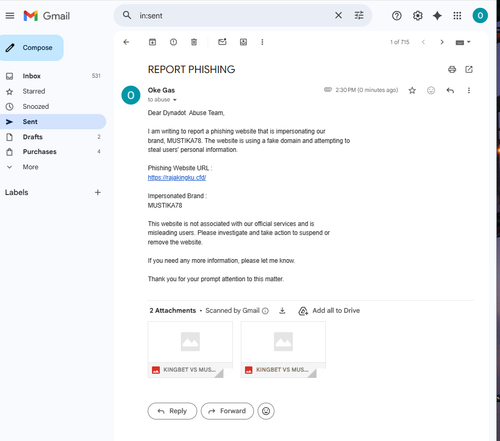500x441 pixels.
Task: Open the Google account avatar
Action: point(480,16)
